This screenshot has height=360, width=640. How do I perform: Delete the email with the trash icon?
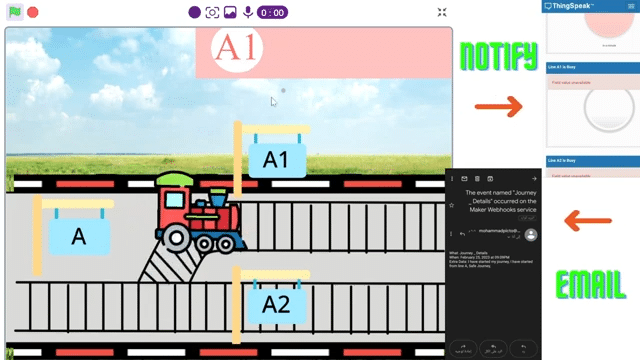[x=477, y=179]
